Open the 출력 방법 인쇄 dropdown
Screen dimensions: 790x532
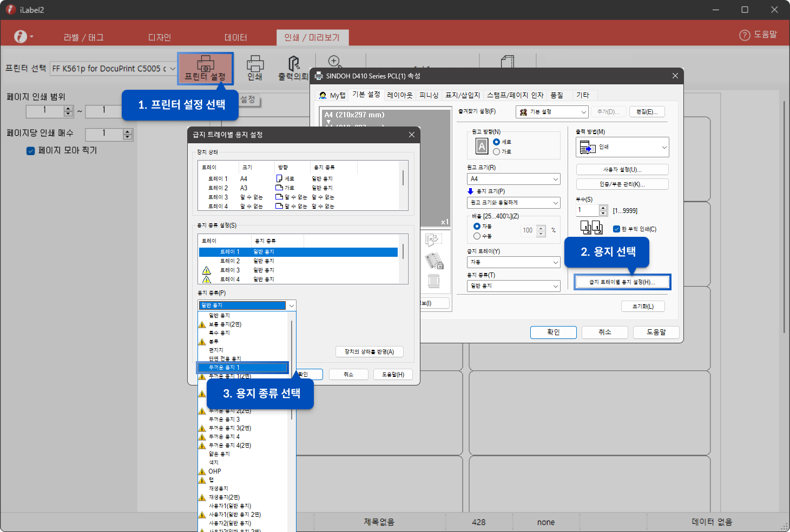pyautogui.click(x=622, y=147)
